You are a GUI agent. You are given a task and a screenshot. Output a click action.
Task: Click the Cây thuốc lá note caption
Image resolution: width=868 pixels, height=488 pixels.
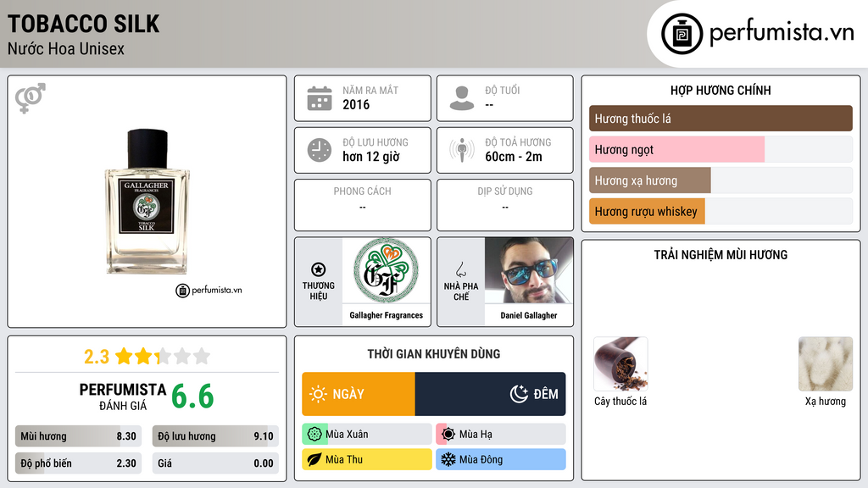pos(620,401)
